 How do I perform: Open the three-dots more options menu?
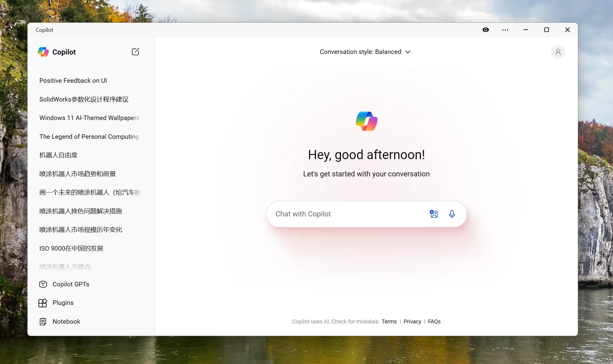coord(505,30)
